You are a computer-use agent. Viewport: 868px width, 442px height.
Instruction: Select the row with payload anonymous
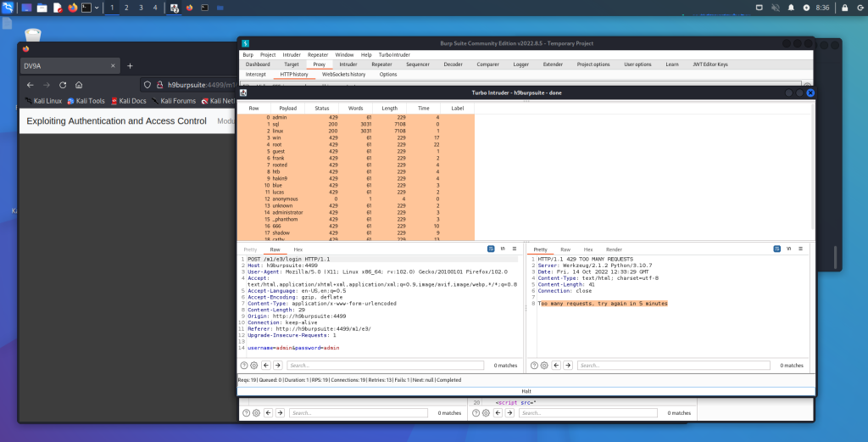point(356,199)
